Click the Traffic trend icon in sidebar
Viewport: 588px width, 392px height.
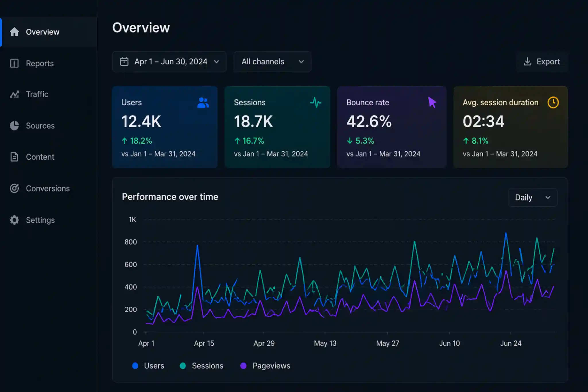(x=14, y=94)
